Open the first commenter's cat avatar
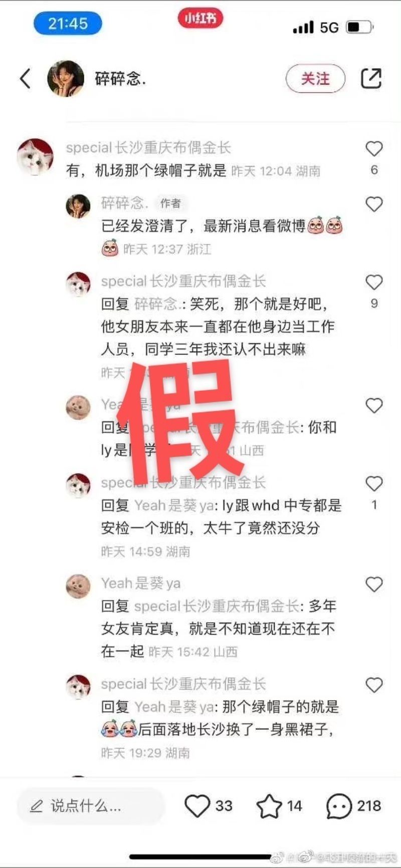 tap(35, 157)
